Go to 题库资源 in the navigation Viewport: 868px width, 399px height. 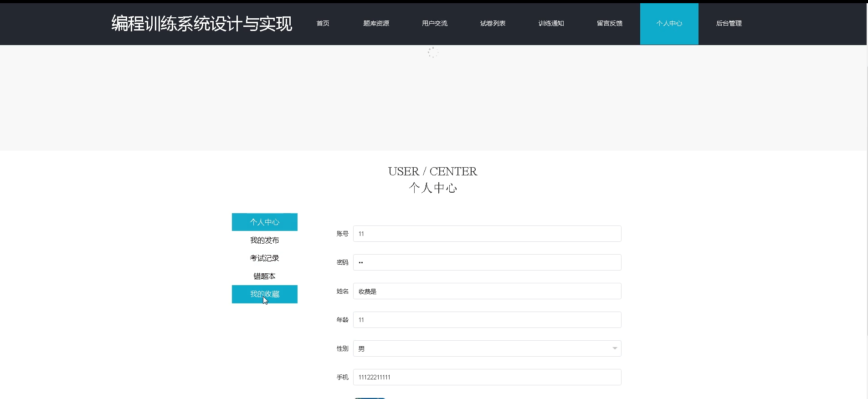[x=376, y=23]
